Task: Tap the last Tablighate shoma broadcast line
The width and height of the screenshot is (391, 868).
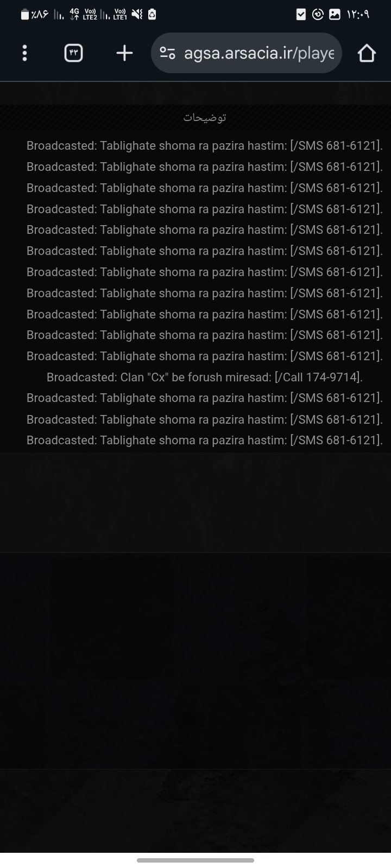Action: point(205,440)
